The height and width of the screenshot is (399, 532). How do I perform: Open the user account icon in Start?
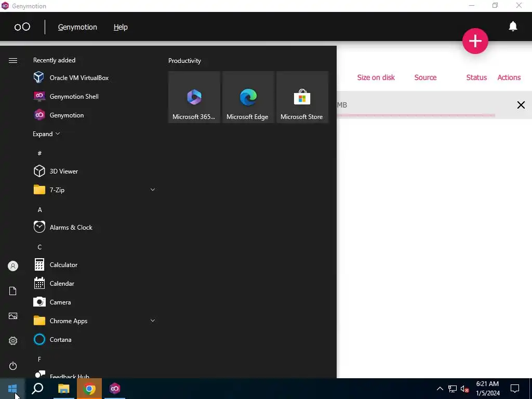tap(13, 266)
